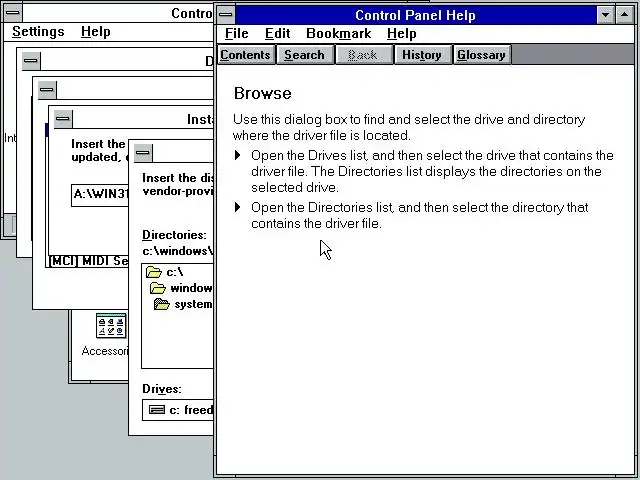640x480 pixels.
Task: Click the c:\ folder icon
Action: click(154, 272)
